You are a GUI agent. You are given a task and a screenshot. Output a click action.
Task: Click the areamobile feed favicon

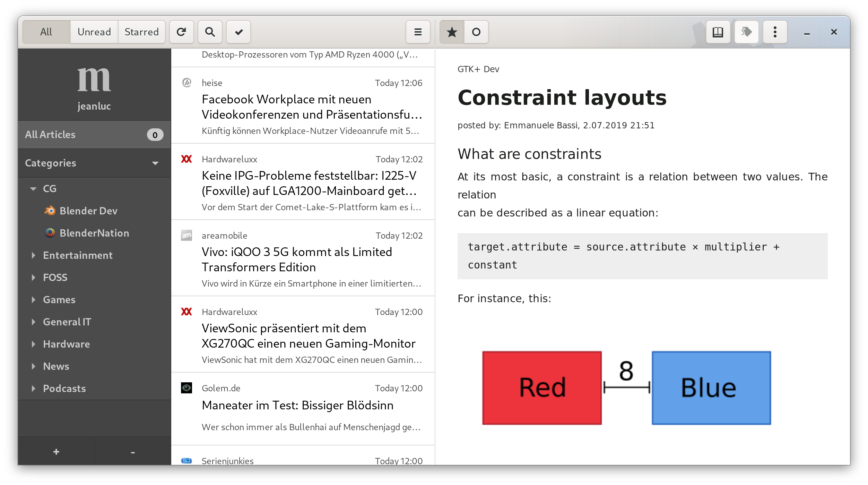pos(186,235)
